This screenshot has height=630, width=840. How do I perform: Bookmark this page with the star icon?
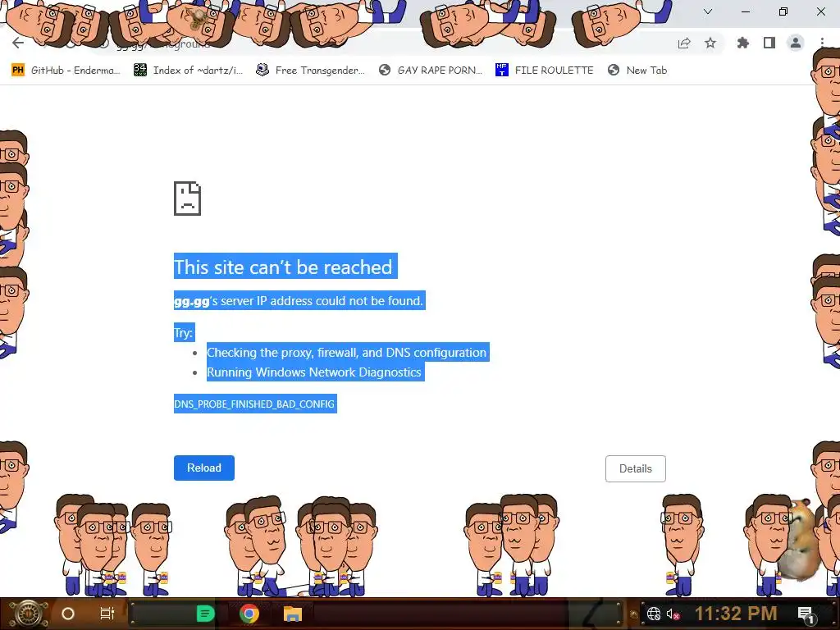pyautogui.click(x=710, y=43)
